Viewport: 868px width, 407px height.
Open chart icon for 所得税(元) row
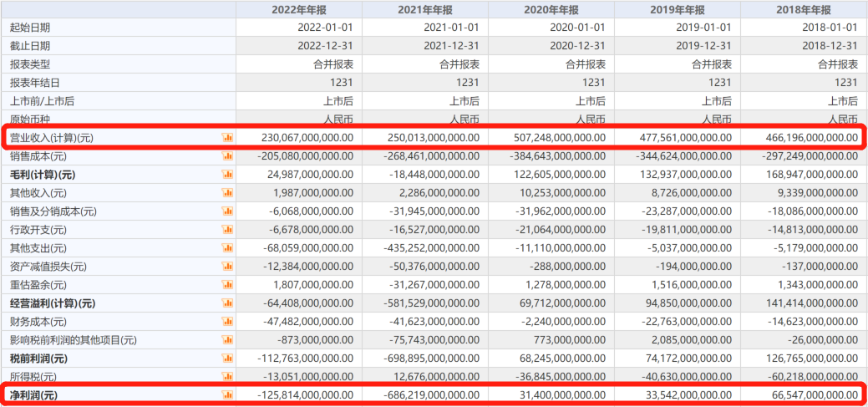click(227, 377)
